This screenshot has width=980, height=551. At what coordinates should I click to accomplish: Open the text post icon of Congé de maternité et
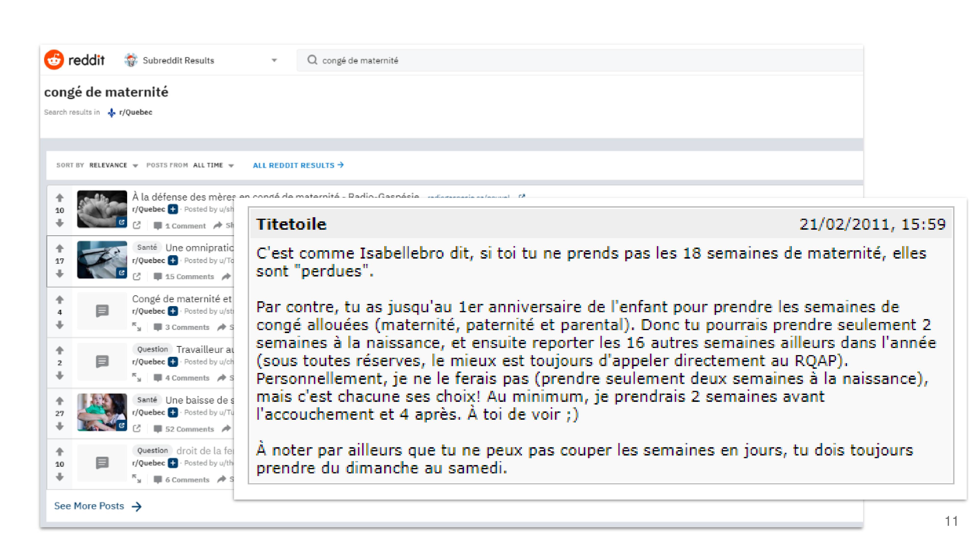[102, 311]
